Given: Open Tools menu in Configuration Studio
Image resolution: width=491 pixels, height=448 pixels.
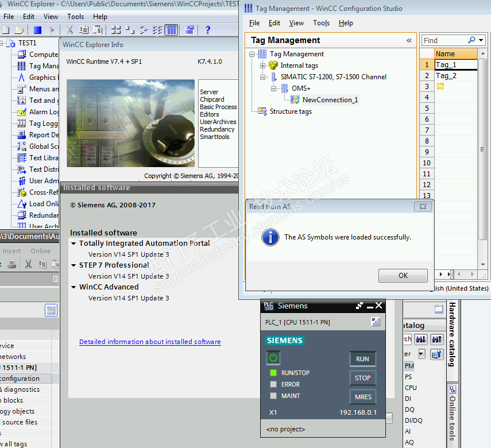Looking at the screenshot, I should 321,23.
